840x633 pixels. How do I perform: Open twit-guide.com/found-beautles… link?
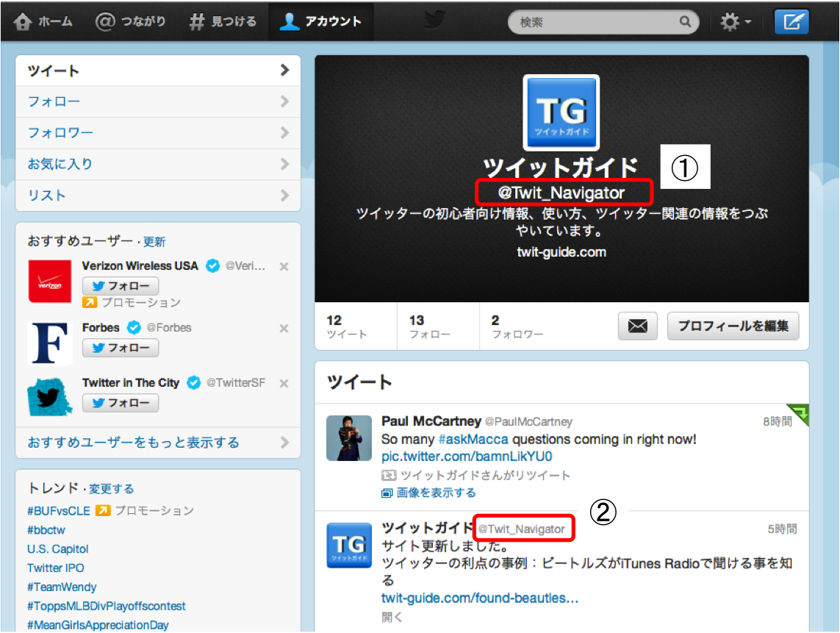[x=480, y=598]
